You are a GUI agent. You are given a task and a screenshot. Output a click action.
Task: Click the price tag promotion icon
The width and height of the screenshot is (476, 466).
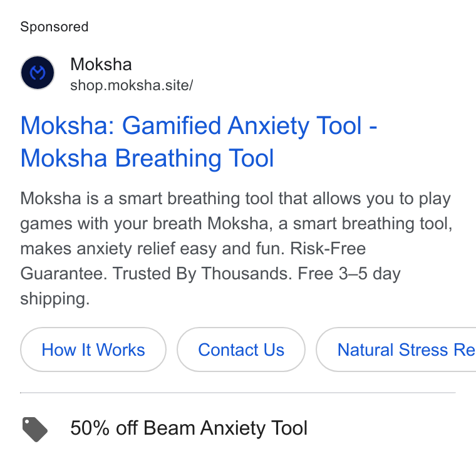(35, 429)
